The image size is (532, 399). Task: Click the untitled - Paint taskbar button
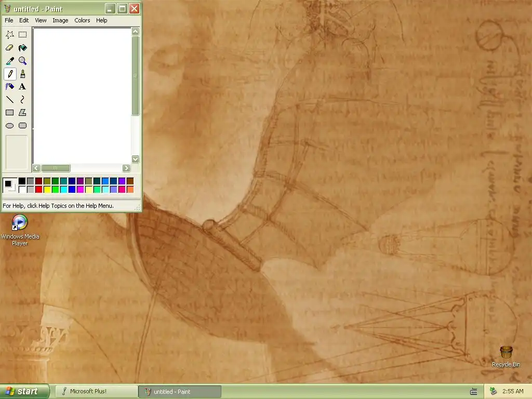coord(180,392)
